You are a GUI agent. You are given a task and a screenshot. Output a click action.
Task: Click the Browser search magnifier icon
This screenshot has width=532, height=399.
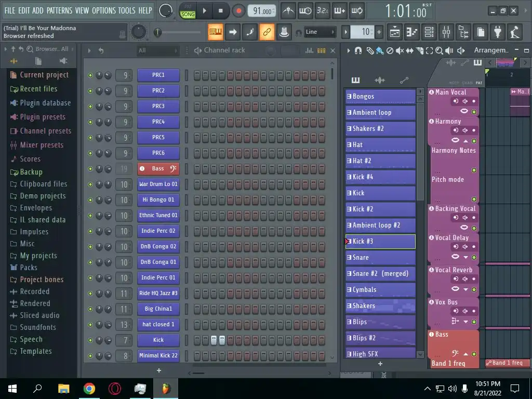tap(30, 49)
